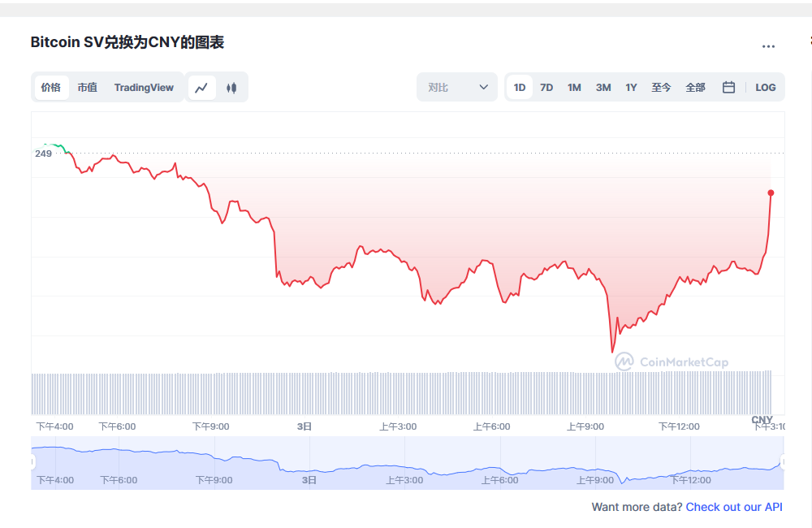The height and width of the screenshot is (528, 812).
Task: Click the 249 price axis label
Action: coord(44,154)
